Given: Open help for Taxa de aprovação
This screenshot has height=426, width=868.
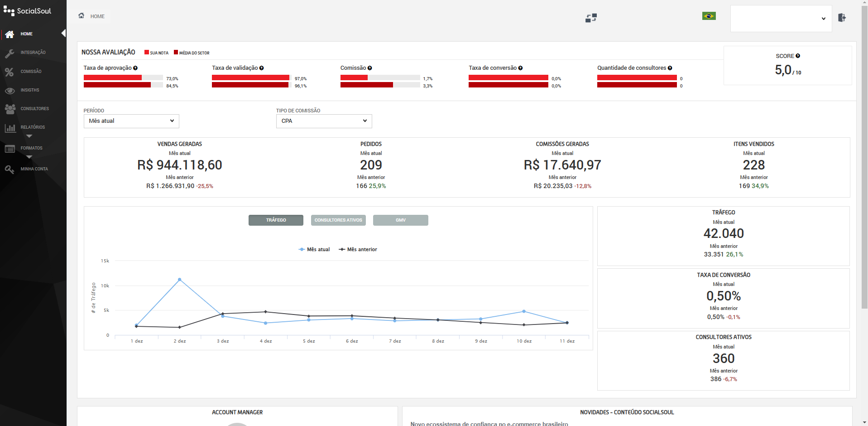Looking at the screenshot, I should point(135,68).
